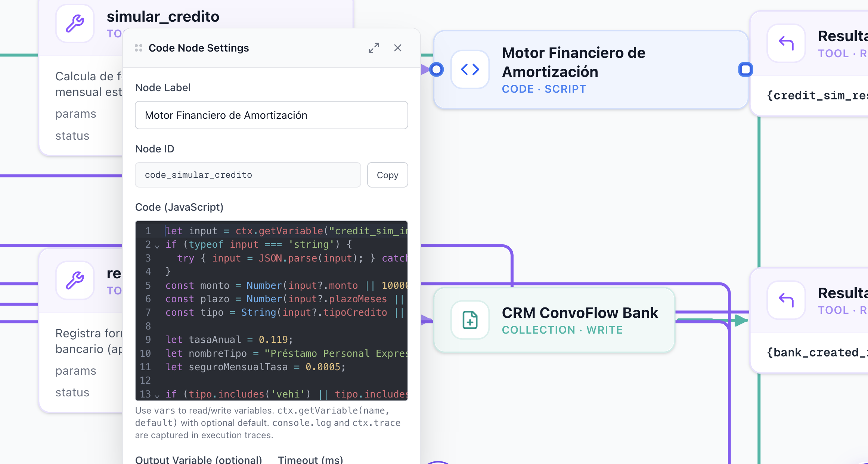Click status in the lower tool node
This screenshot has width=868, height=464.
(72, 392)
